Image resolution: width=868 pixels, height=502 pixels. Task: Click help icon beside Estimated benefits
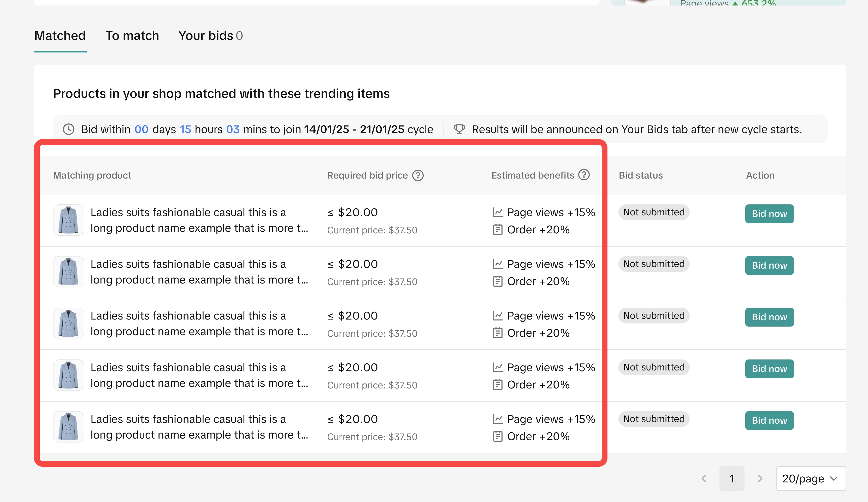(584, 175)
